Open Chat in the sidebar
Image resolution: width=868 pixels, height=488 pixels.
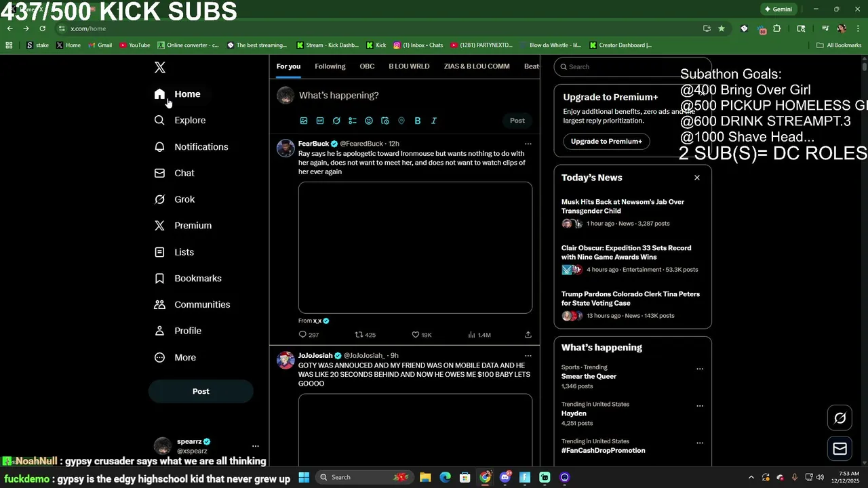click(x=174, y=173)
